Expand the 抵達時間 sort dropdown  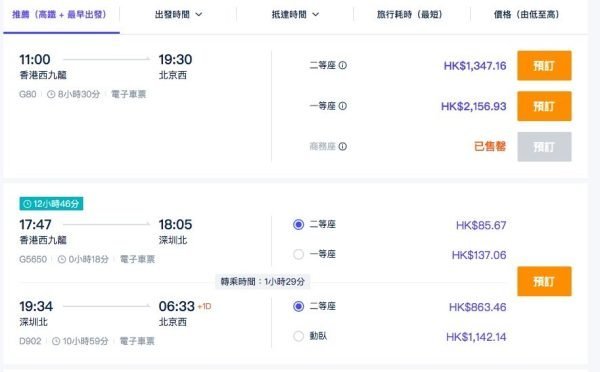pyautogui.click(x=295, y=15)
